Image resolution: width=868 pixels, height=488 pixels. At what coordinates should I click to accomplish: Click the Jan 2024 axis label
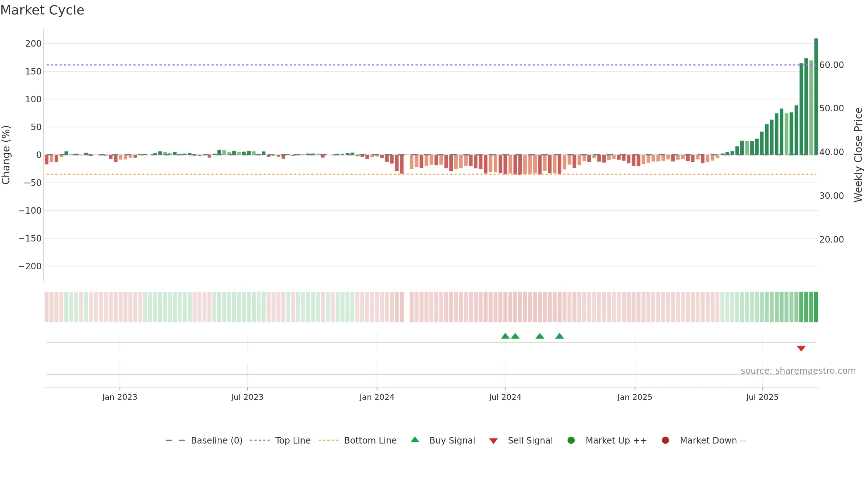click(x=377, y=397)
